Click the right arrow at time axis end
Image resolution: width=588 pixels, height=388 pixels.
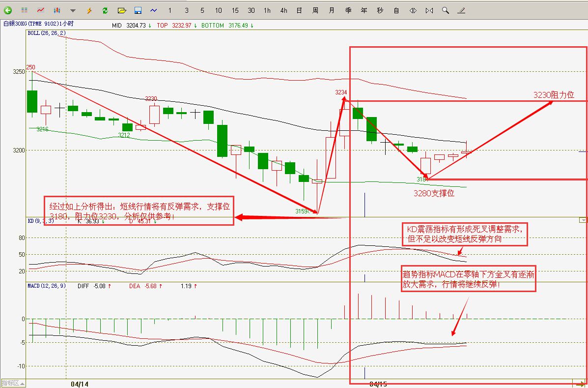580,384
